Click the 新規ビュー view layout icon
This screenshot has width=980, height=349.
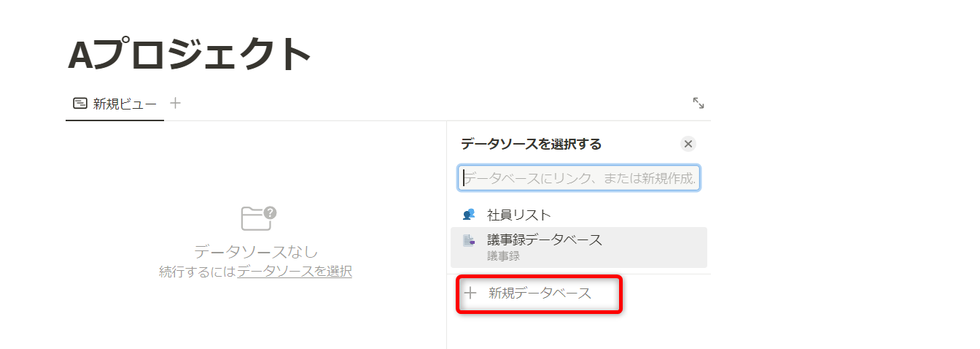click(x=80, y=104)
